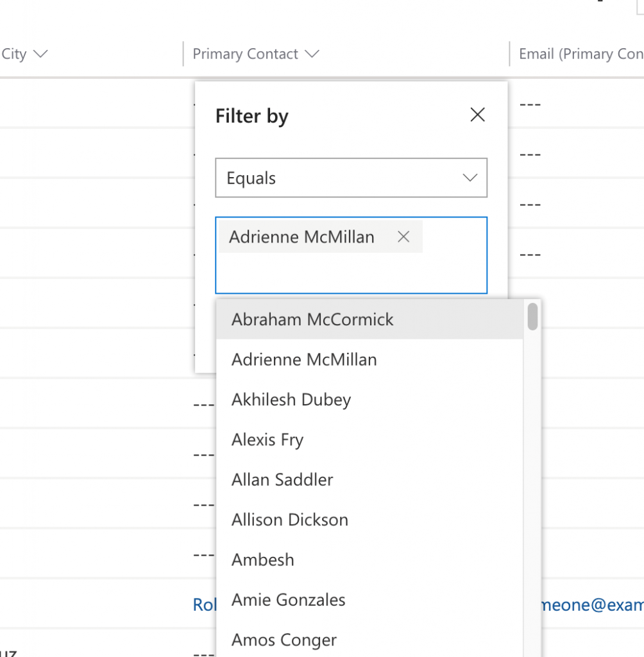Select Adrienne McMillan in the suggestion list
Image resolution: width=644 pixels, height=657 pixels.
[x=303, y=359]
